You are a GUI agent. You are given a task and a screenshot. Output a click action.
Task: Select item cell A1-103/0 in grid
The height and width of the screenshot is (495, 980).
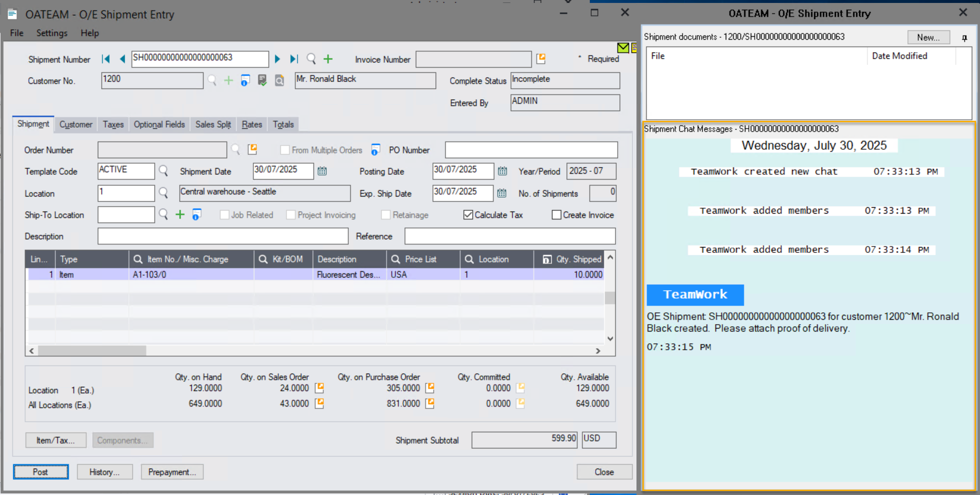point(191,275)
